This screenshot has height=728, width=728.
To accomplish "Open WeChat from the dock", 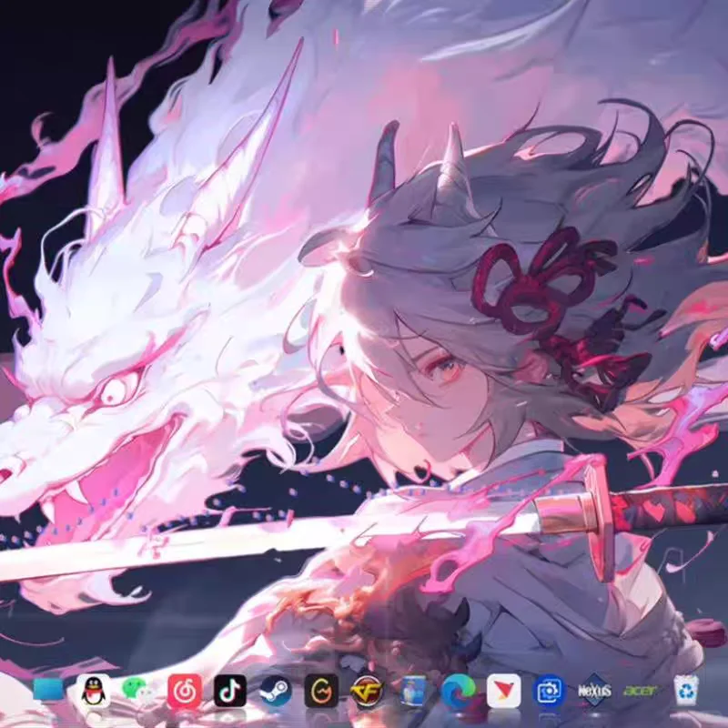I will click(x=139, y=691).
